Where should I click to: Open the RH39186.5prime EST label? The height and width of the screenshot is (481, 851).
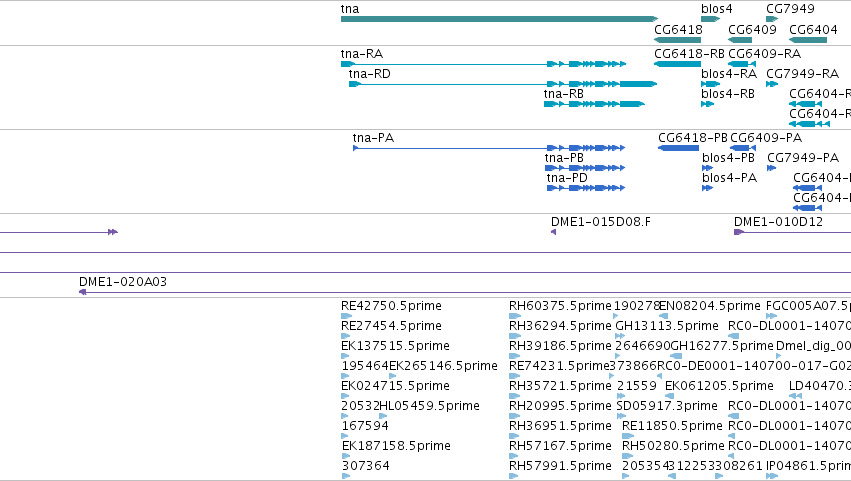(560, 346)
